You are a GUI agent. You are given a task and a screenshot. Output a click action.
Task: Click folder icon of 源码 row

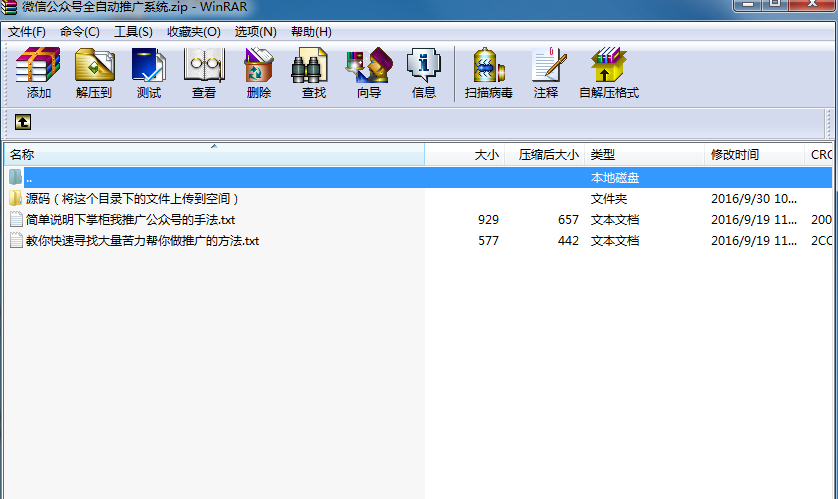(15, 198)
